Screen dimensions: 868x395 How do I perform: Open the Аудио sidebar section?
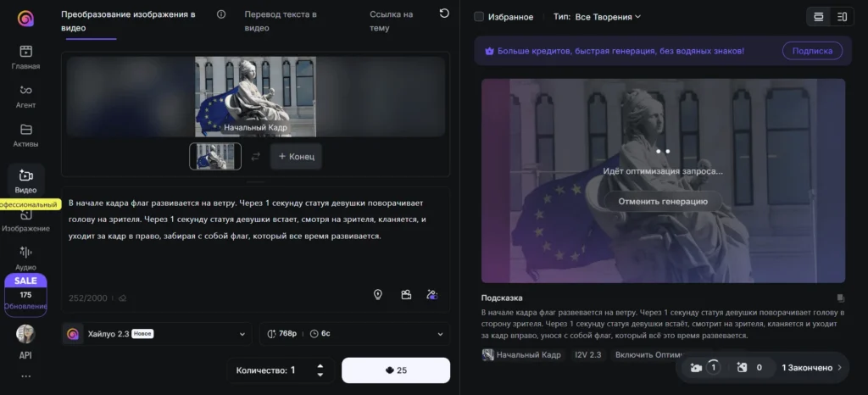[25, 259]
